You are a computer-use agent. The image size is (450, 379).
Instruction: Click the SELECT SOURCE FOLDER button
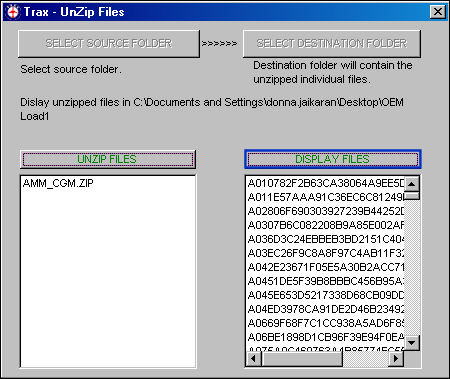pyautogui.click(x=109, y=44)
